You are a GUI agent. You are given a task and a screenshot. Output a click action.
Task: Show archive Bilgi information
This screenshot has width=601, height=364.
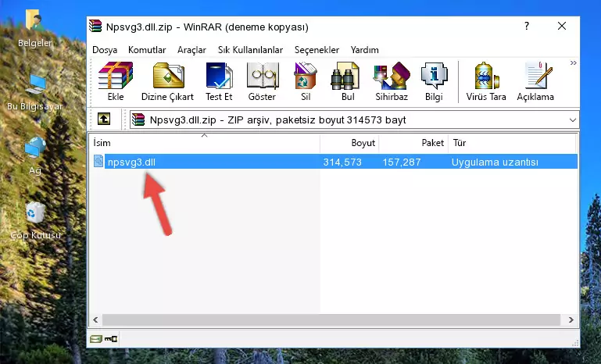point(434,81)
